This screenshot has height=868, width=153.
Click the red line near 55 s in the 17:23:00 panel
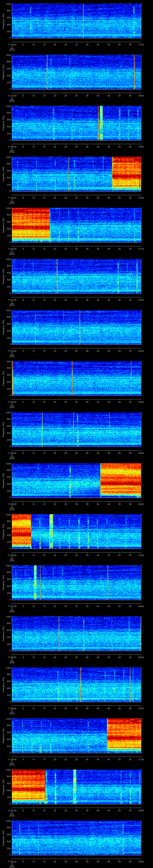[131, 378]
